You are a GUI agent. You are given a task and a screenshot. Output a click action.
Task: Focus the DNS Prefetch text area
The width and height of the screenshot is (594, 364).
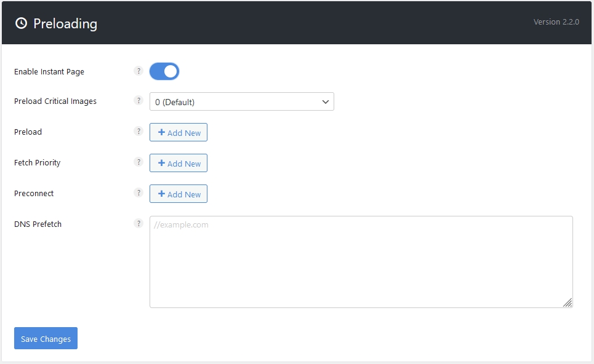[361, 262]
